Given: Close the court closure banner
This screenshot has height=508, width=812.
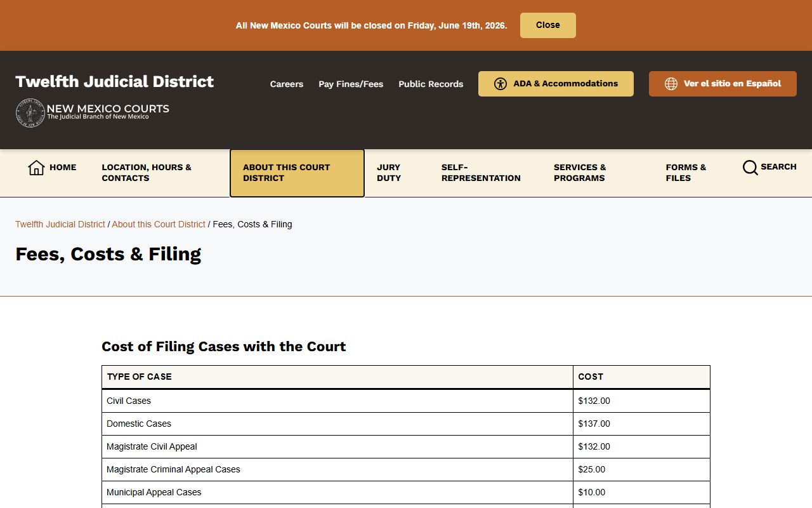Looking at the screenshot, I should point(548,25).
